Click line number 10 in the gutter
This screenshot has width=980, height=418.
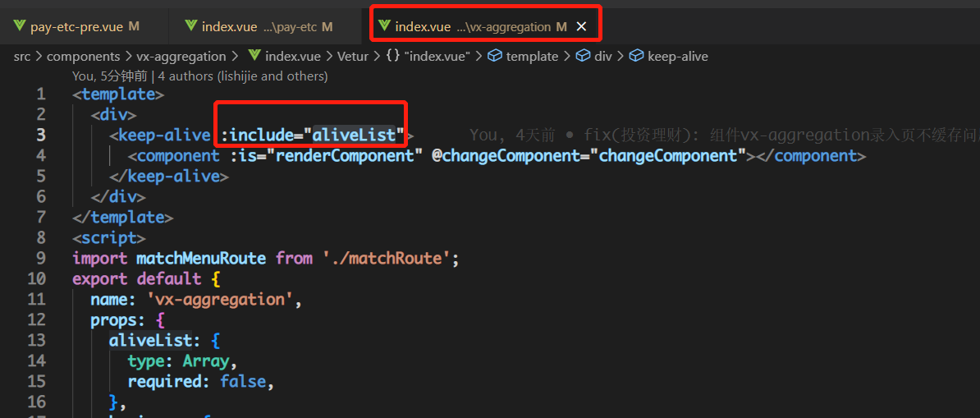tap(36, 278)
